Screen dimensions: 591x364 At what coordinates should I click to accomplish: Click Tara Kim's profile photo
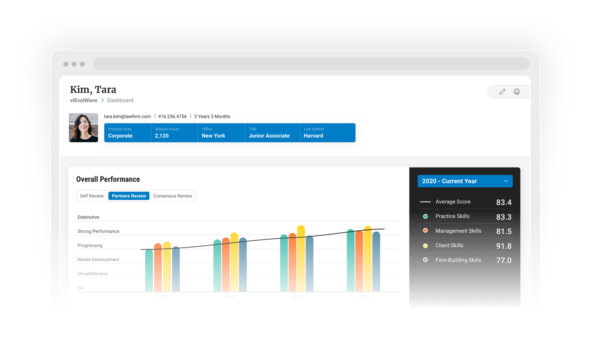[83, 127]
